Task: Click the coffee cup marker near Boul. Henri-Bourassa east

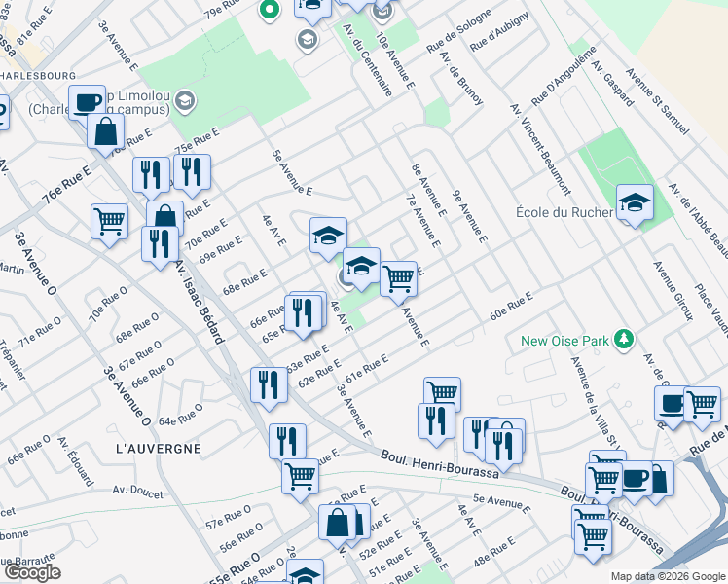Action: coord(636,479)
